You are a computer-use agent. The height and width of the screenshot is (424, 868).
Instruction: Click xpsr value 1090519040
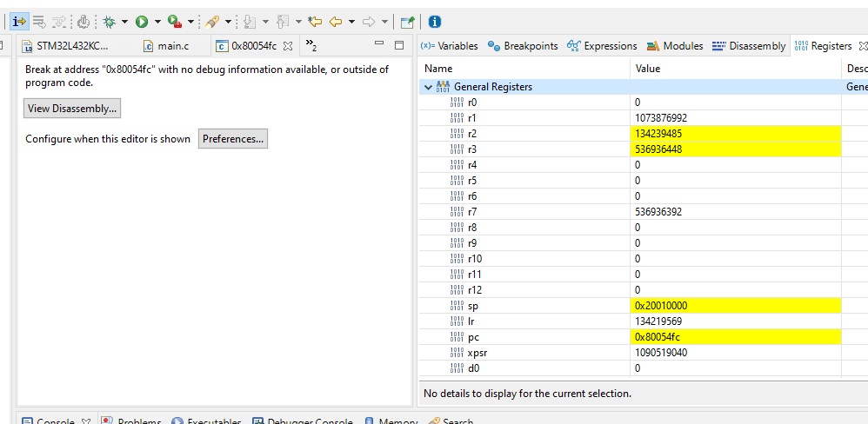(661, 353)
